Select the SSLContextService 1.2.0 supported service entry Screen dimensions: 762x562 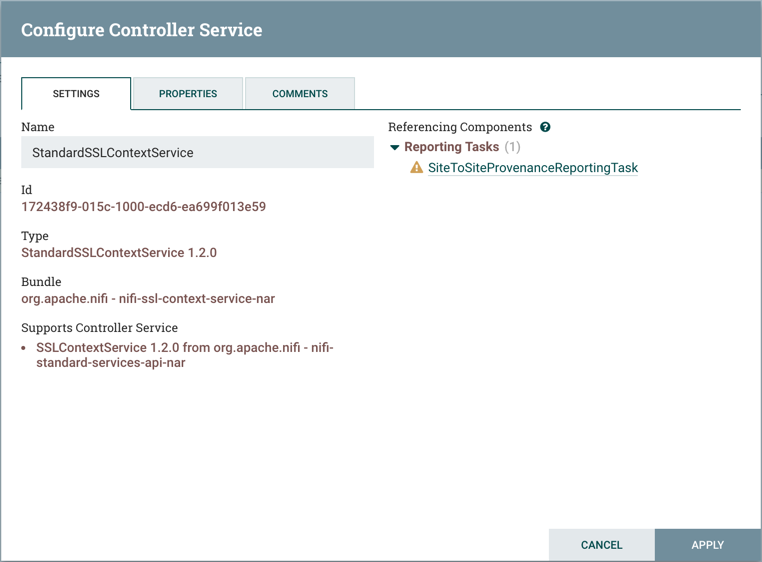tap(184, 355)
